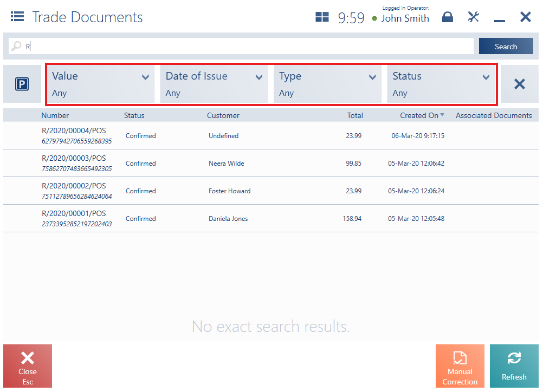
Task: Click code 627979427065592683​95
Action: tap(77, 141)
